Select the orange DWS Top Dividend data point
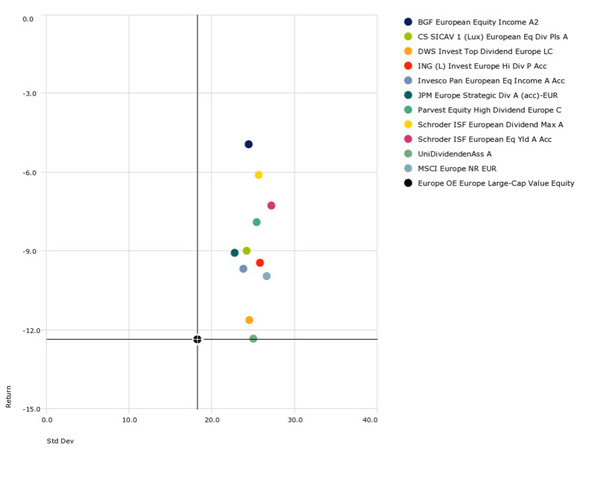Viewport: 600px width, 487px height. pyautogui.click(x=249, y=320)
